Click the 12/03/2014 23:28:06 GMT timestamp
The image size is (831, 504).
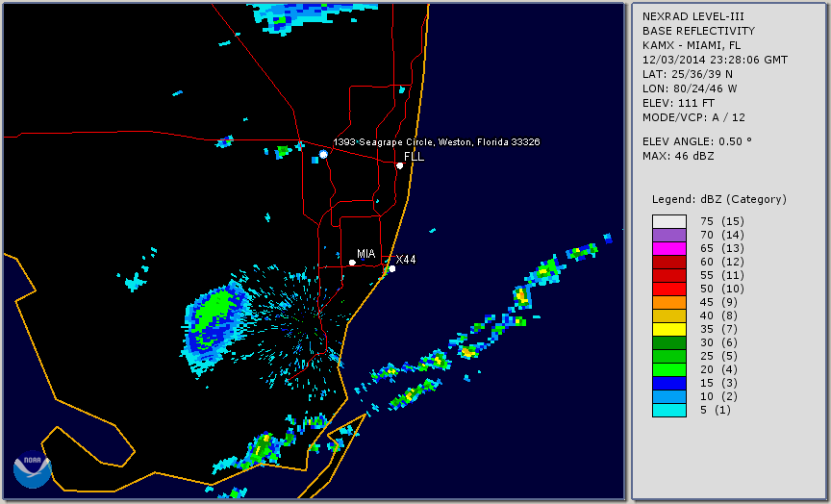[x=715, y=60]
